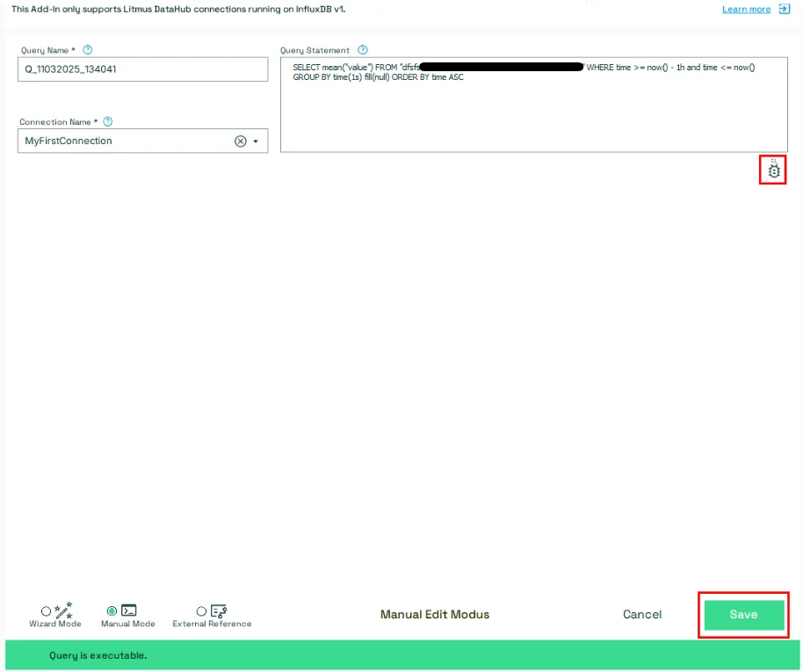Save the query
Viewport: 803px width, 672px height.
[x=743, y=615]
